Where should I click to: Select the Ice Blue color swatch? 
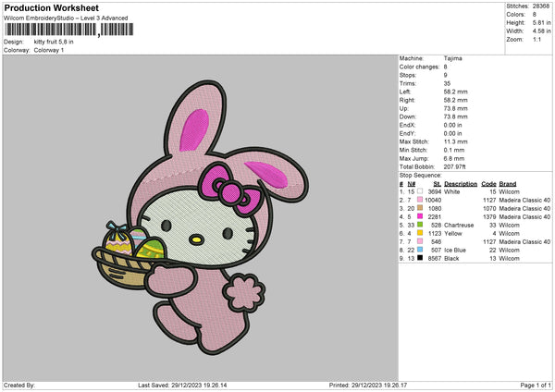click(x=420, y=251)
